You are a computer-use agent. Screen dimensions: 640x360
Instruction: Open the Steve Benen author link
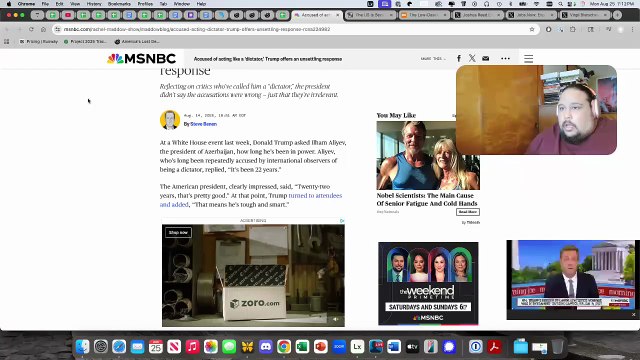point(203,124)
